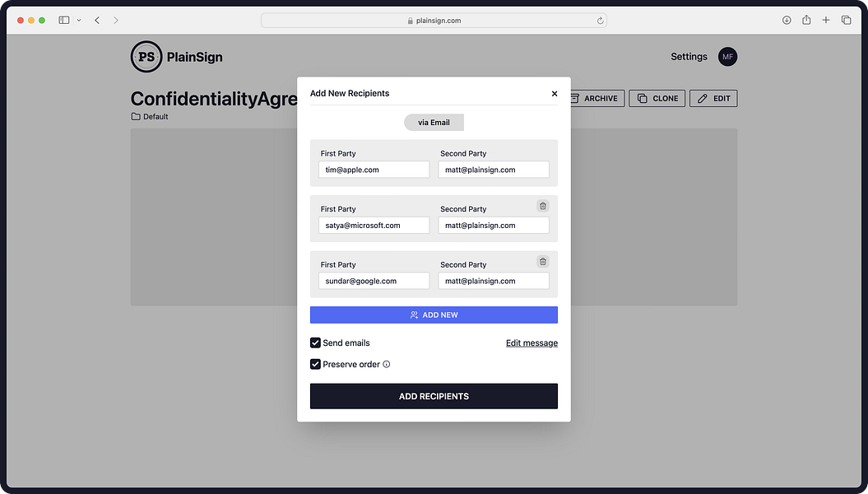Click the tim@apple.com First Party field
Viewport: 868px width, 494px height.
[x=374, y=170]
